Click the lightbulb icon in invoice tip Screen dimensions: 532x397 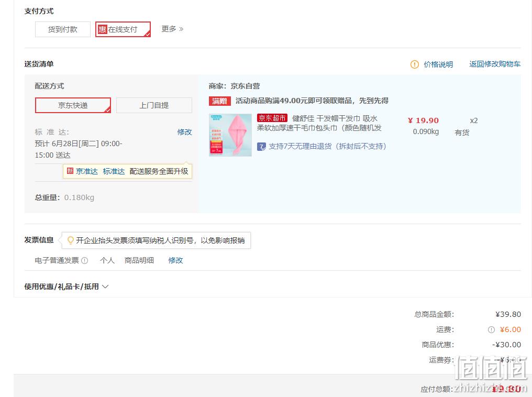71,240
